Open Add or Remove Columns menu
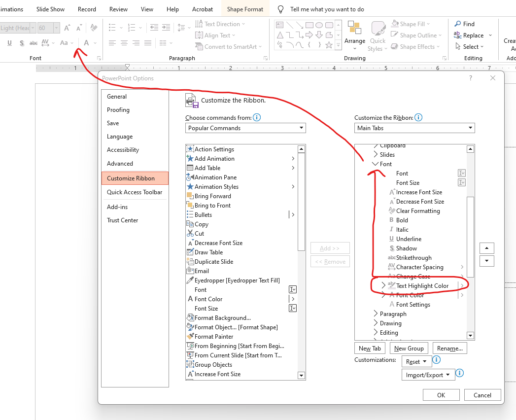The image size is (516, 420). click(166, 43)
